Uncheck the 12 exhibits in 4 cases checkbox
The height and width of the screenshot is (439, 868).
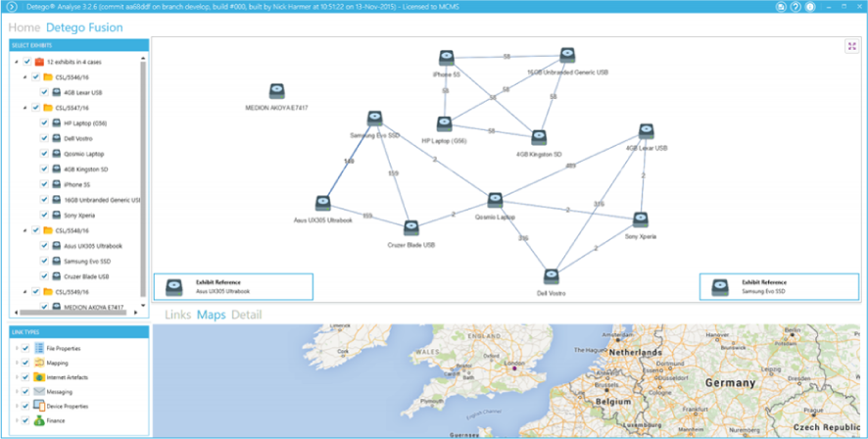[27, 62]
